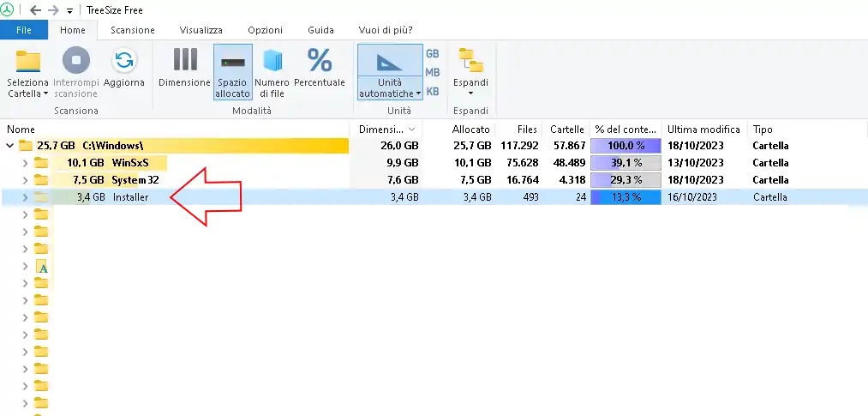Sort by the Files column header
This screenshot has width=868, height=416.
(518, 130)
